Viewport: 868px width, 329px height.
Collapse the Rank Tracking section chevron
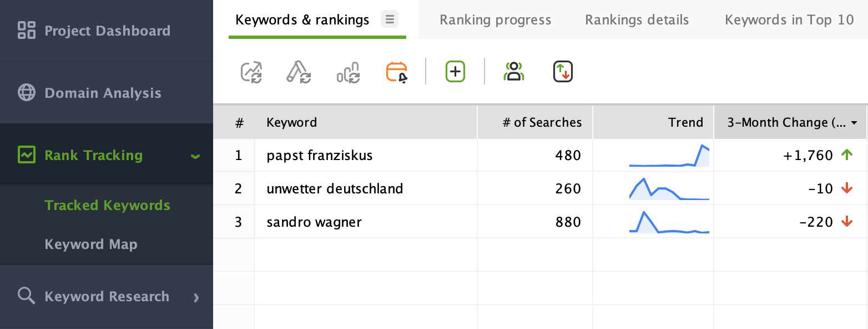point(195,156)
